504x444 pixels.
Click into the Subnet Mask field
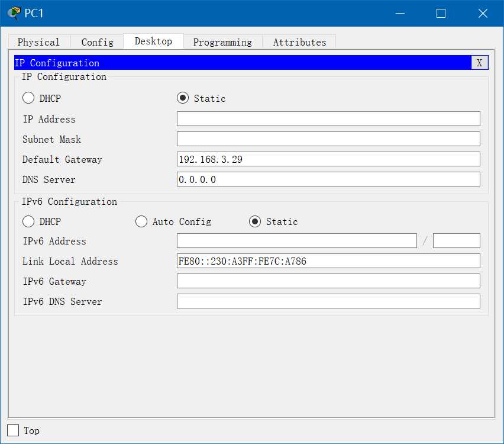click(328, 139)
